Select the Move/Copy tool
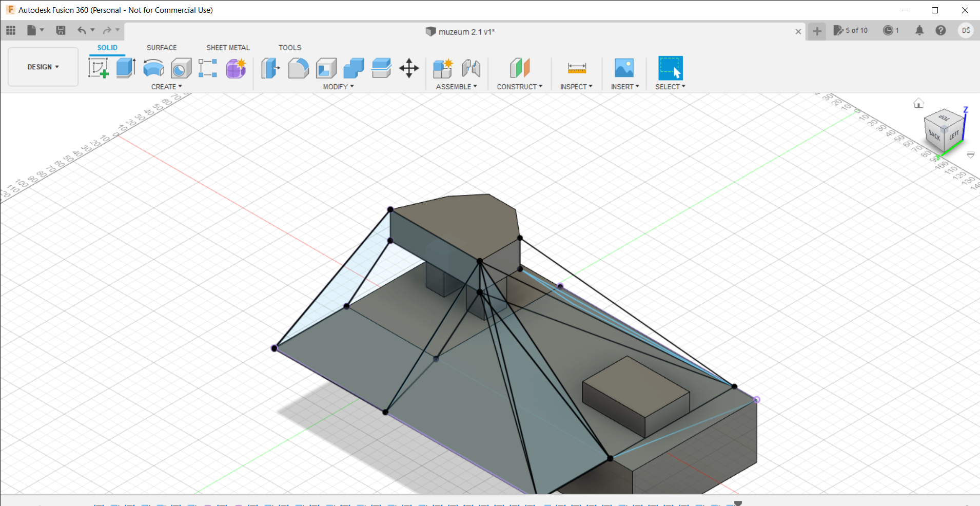 (409, 68)
